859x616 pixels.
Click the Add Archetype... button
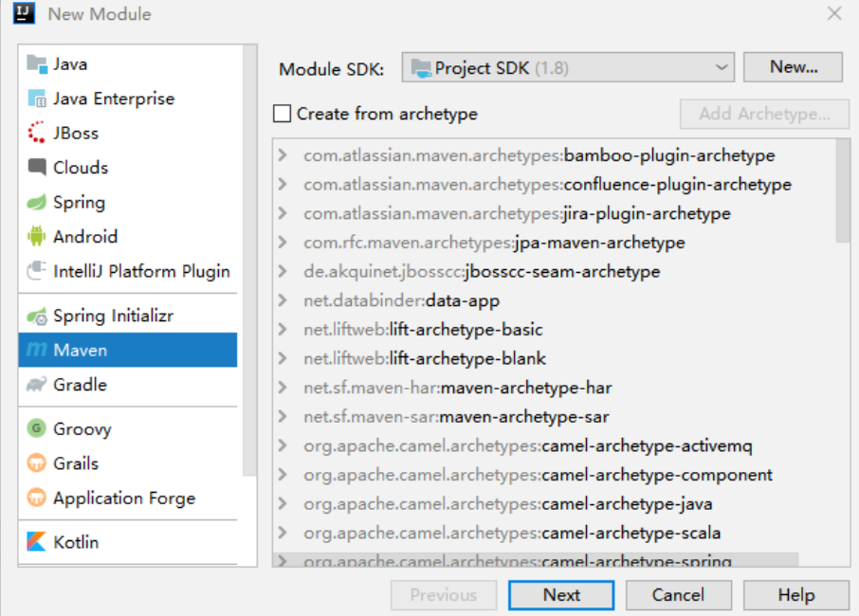(x=764, y=114)
